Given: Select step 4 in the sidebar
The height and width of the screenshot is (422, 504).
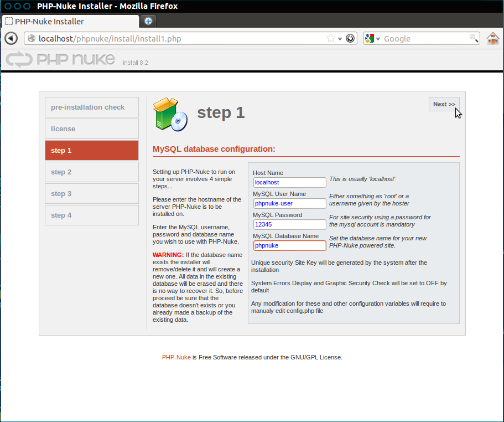Looking at the screenshot, I should point(92,215).
